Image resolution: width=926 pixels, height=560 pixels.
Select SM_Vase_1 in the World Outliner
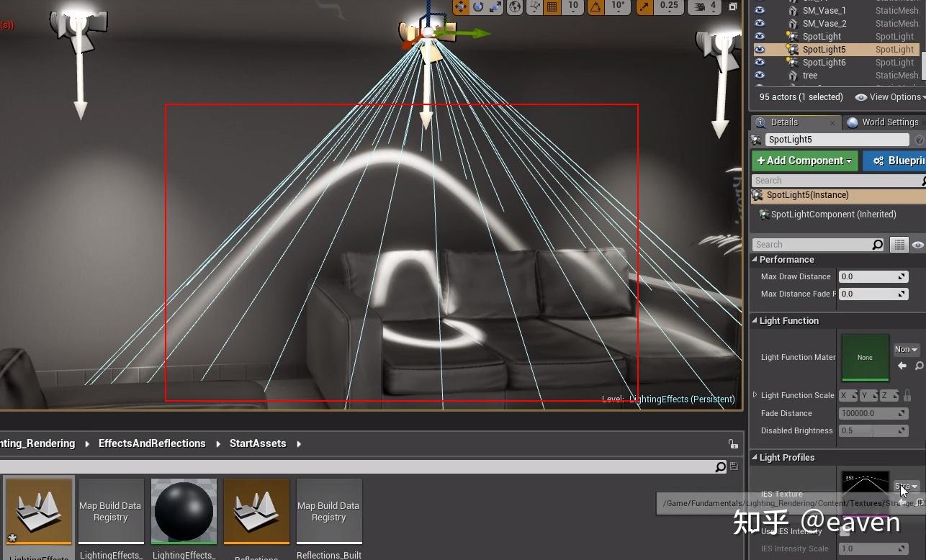[824, 11]
